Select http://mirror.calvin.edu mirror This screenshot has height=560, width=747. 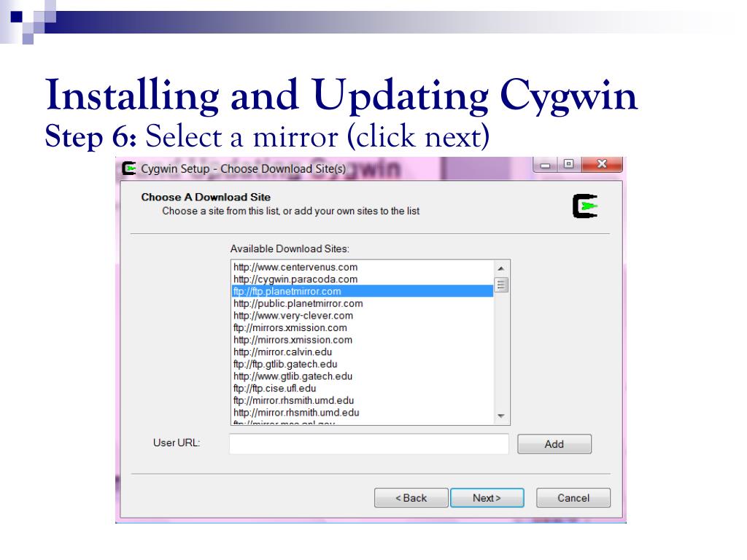[362, 352]
